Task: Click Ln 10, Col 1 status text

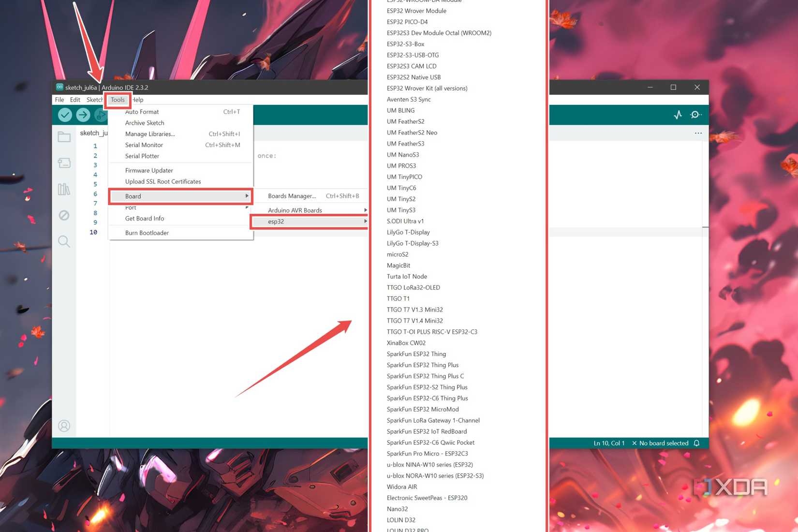Action: click(609, 443)
